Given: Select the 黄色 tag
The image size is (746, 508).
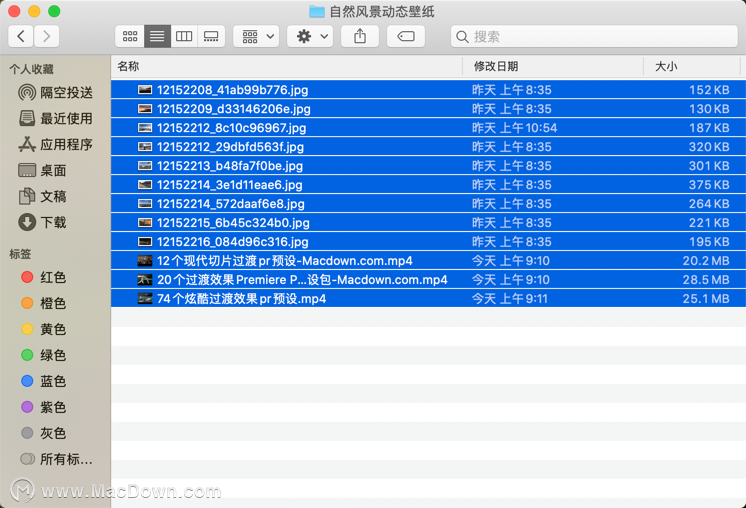Looking at the screenshot, I should (43, 329).
